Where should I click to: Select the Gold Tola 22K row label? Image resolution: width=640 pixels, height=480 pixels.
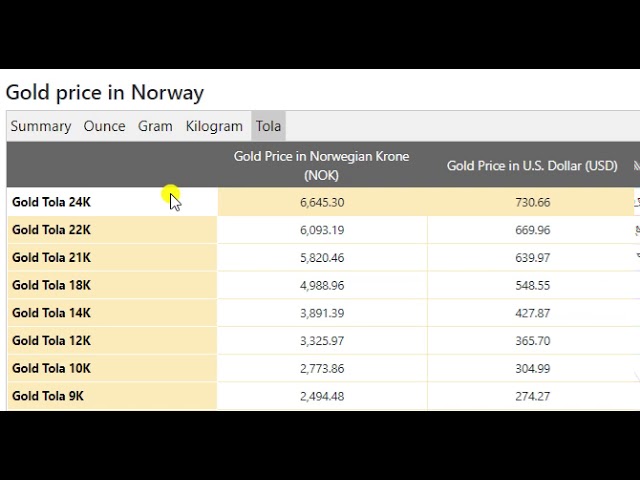tap(52, 230)
